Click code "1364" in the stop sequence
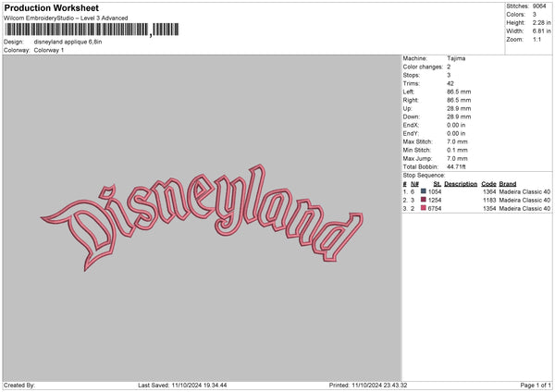Viewport: 555px width, 392px height. (489, 191)
